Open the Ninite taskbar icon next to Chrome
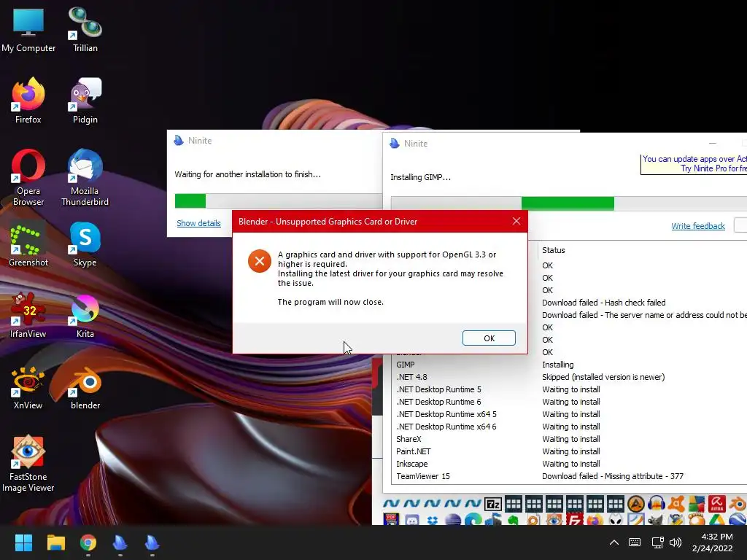The height and width of the screenshot is (560, 747). 120,542
